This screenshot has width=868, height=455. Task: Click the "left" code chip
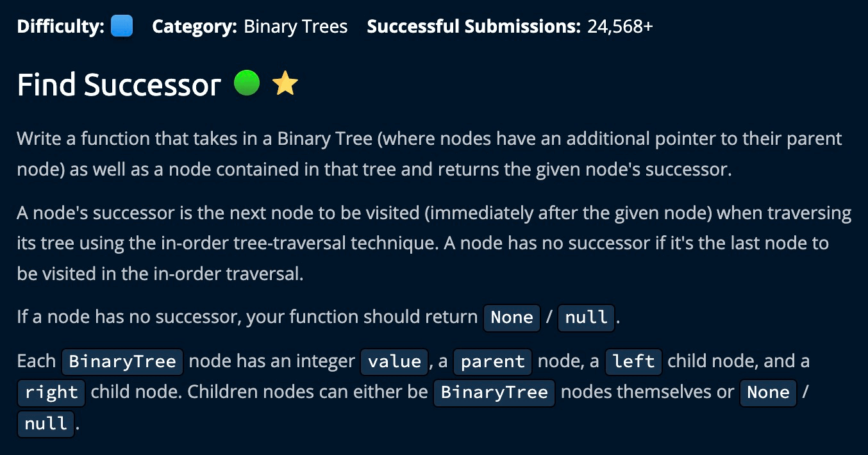pos(633,361)
